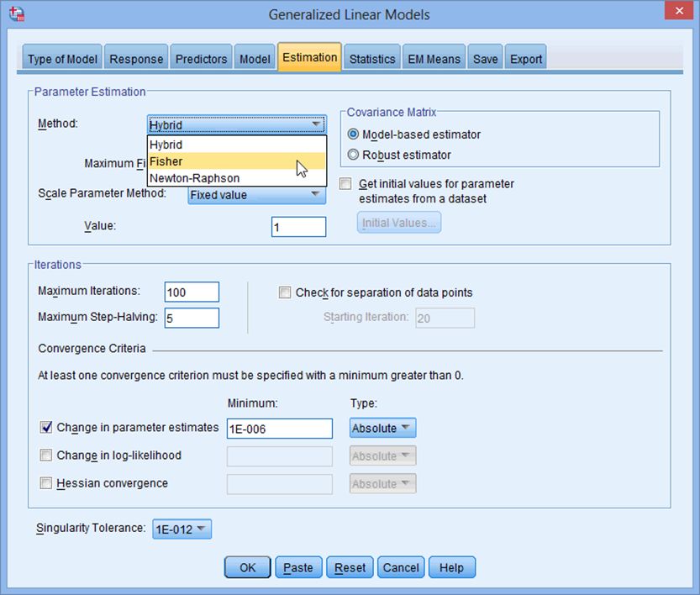
Task: Switch to the Type of Model tab
Action: click(x=62, y=59)
